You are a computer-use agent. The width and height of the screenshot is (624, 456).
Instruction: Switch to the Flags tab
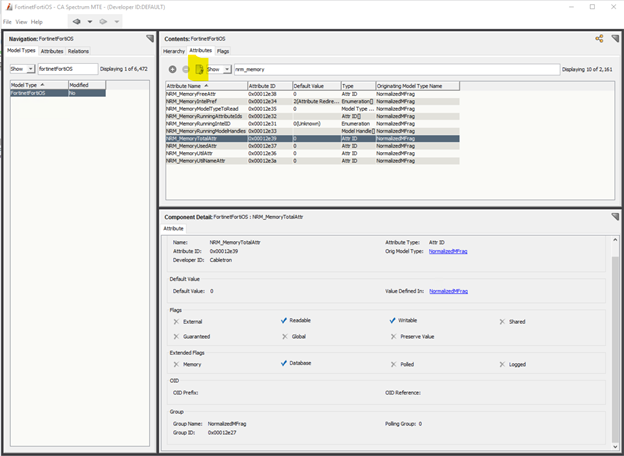(x=222, y=50)
